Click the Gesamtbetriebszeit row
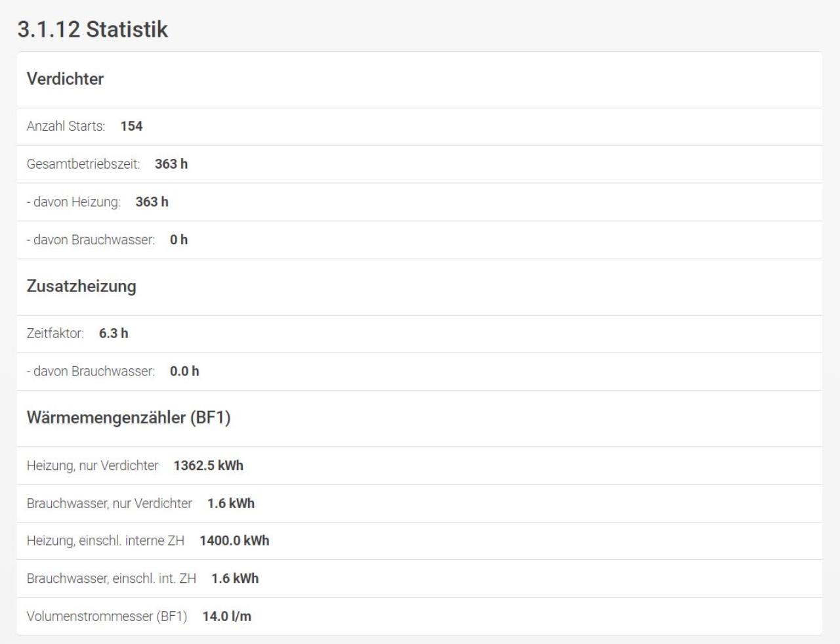 coord(419,164)
